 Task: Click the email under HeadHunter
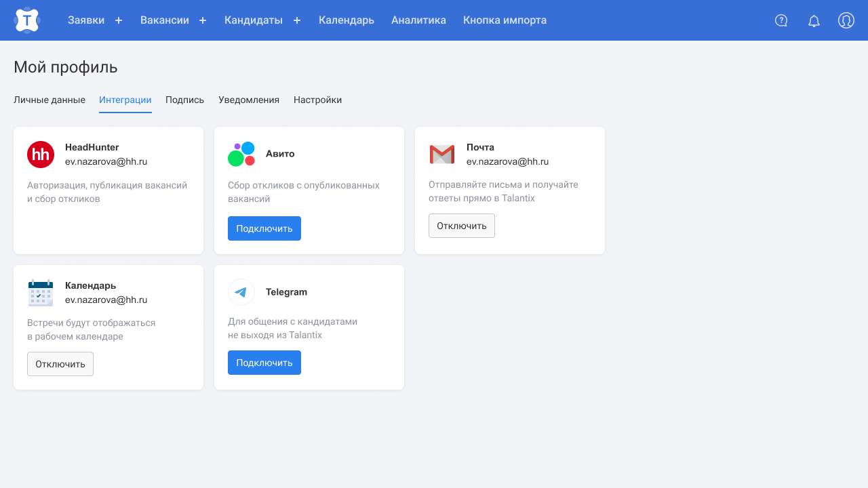(x=106, y=161)
